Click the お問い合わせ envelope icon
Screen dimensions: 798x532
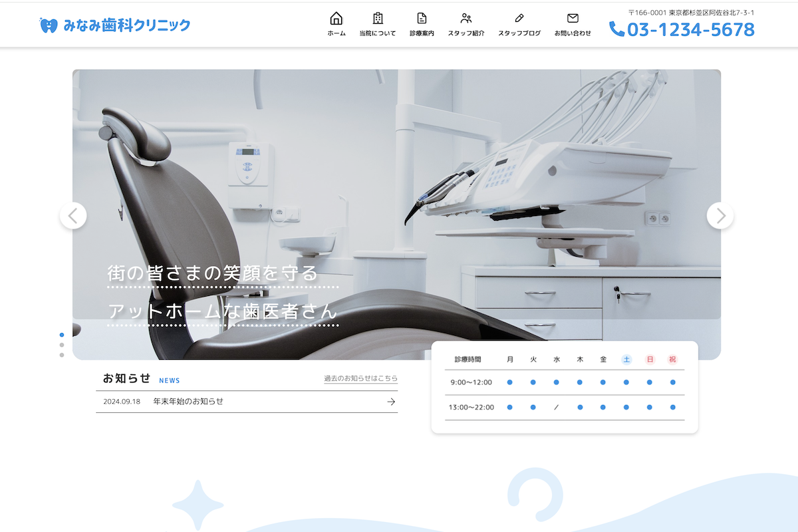572,18
